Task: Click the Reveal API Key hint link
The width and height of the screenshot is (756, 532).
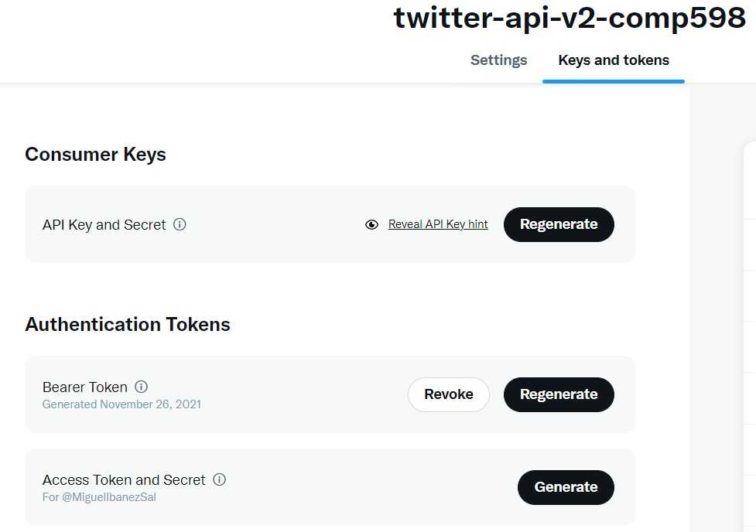Action: [x=438, y=224]
